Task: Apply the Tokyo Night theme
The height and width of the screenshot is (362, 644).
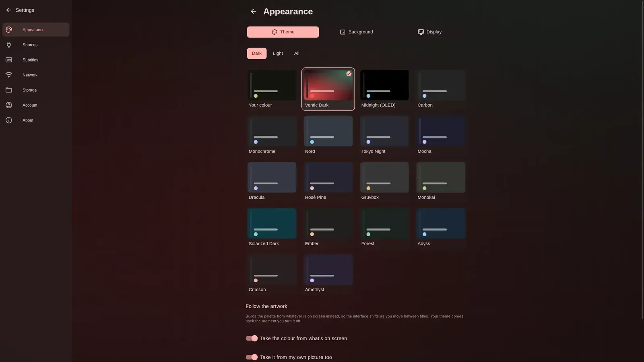Action: [x=384, y=135]
